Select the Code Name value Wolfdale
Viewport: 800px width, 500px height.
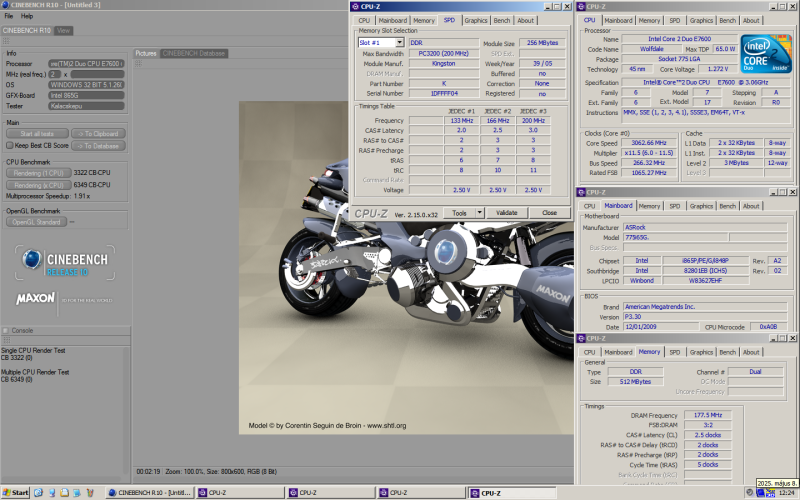coord(652,49)
